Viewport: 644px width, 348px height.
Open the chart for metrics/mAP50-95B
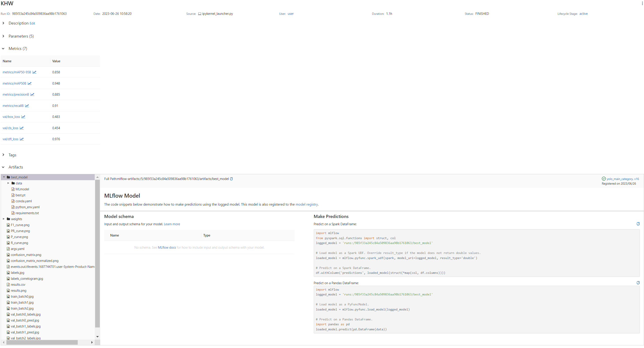[35, 72]
